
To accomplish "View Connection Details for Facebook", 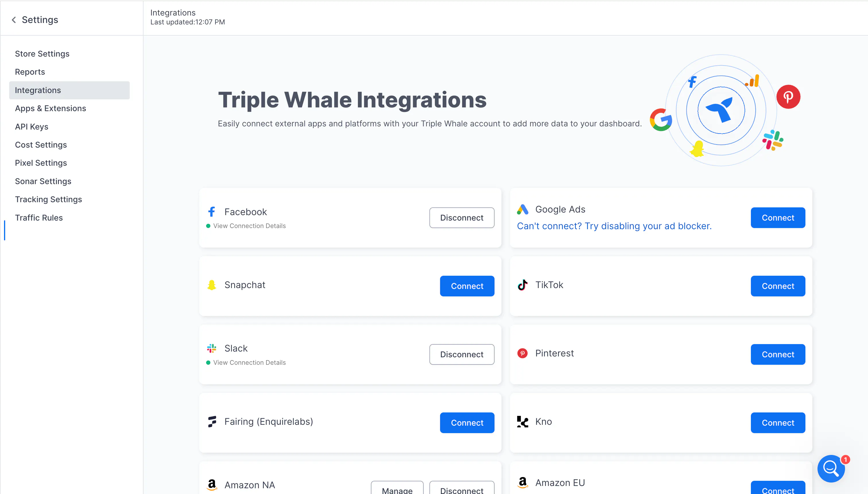I will [249, 226].
